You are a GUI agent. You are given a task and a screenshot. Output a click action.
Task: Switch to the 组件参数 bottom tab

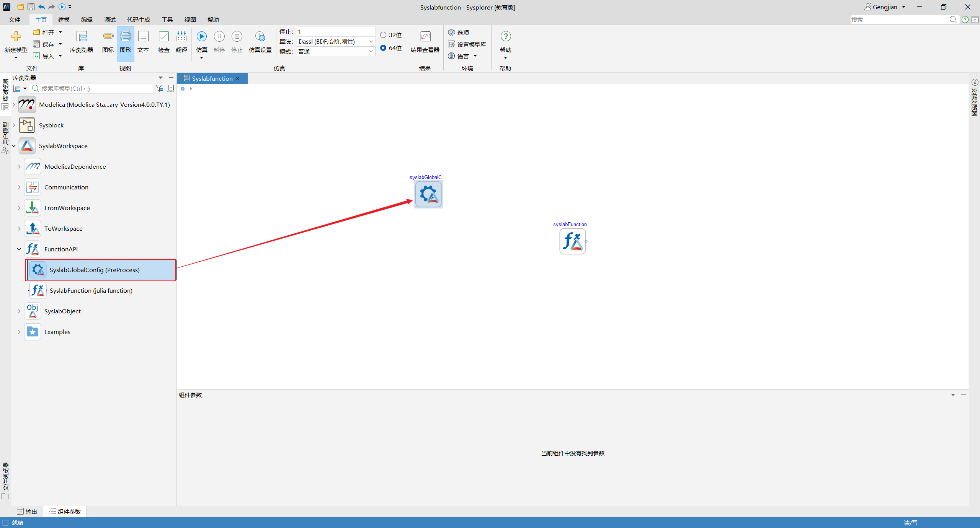coord(65,512)
